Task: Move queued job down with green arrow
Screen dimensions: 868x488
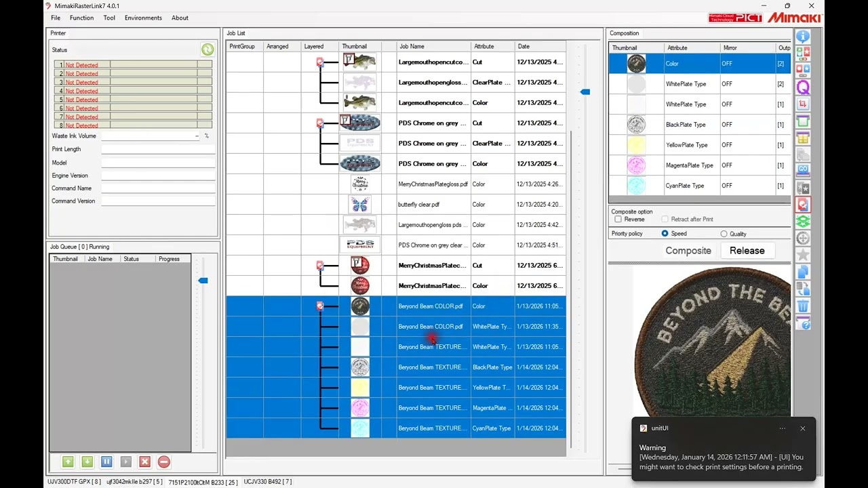Action: click(87, 462)
